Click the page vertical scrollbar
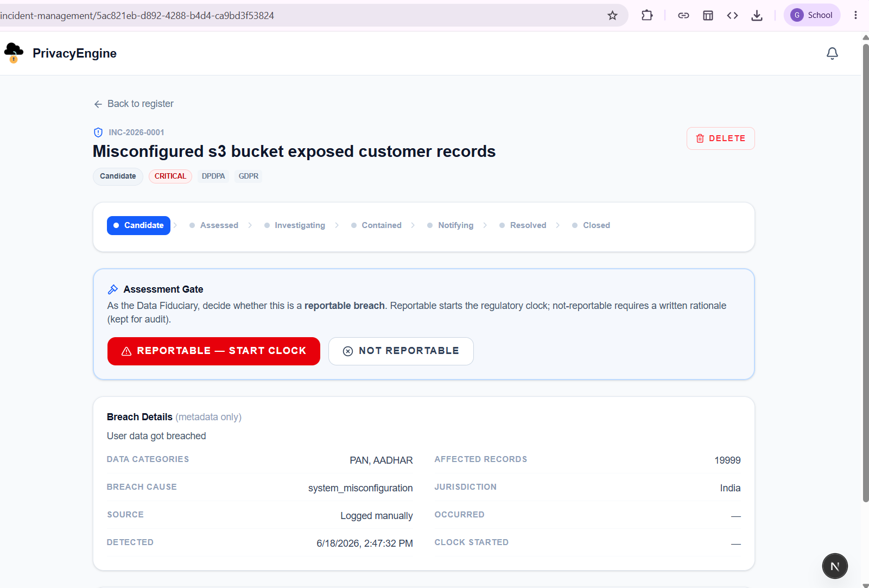This screenshot has height=588, width=869. [866, 273]
